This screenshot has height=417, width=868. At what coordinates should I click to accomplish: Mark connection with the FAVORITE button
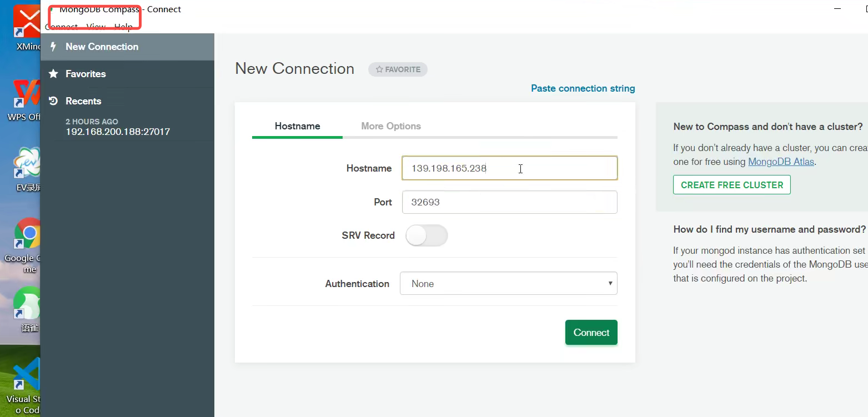(398, 69)
